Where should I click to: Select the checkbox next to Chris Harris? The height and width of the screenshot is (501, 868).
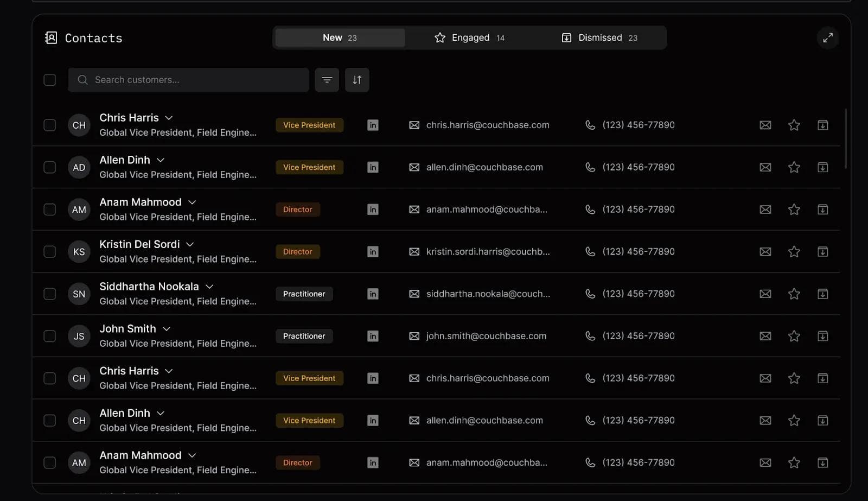(x=49, y=125)
